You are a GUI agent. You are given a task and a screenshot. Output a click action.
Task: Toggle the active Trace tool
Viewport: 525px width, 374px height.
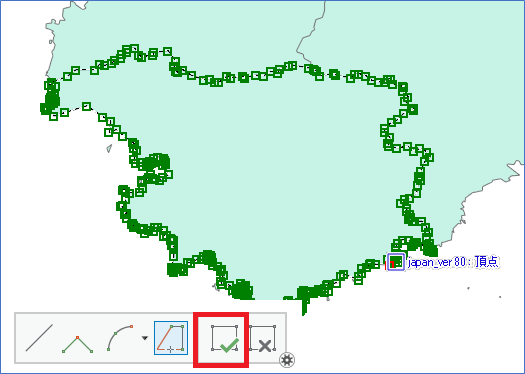(171, 338)
